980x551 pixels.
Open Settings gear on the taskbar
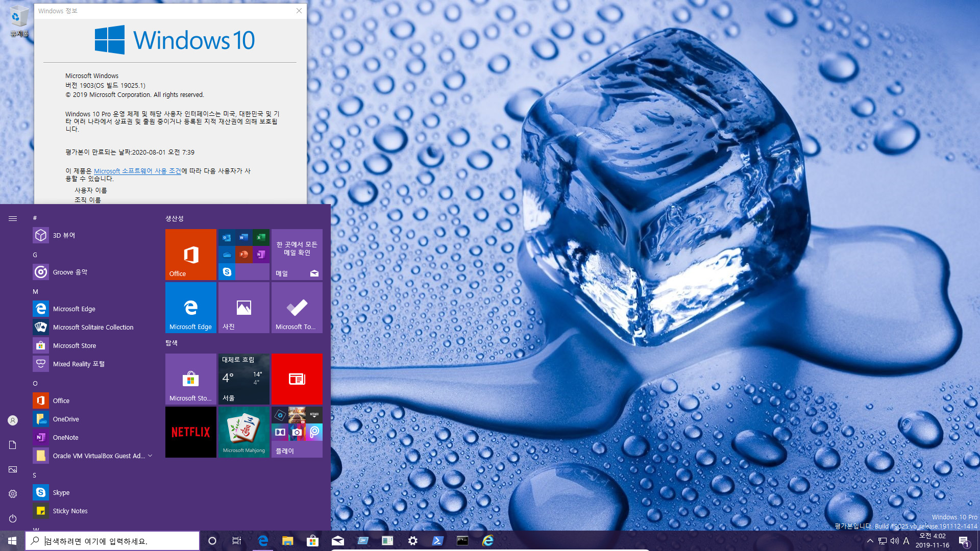pos(412,541)
